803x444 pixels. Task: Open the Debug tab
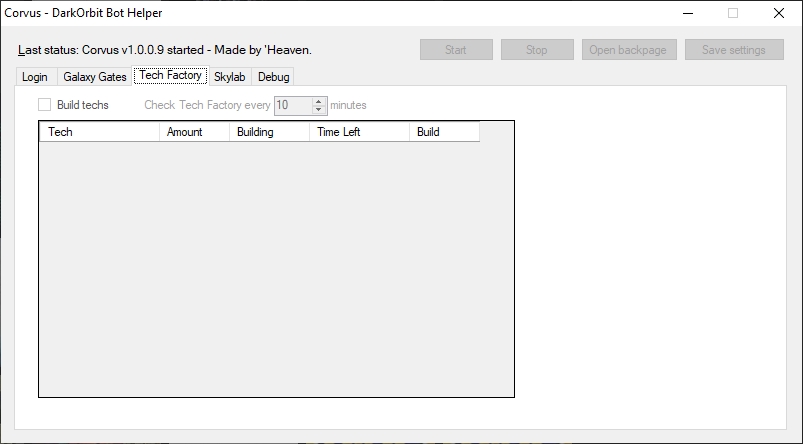(x=273, y=77)
